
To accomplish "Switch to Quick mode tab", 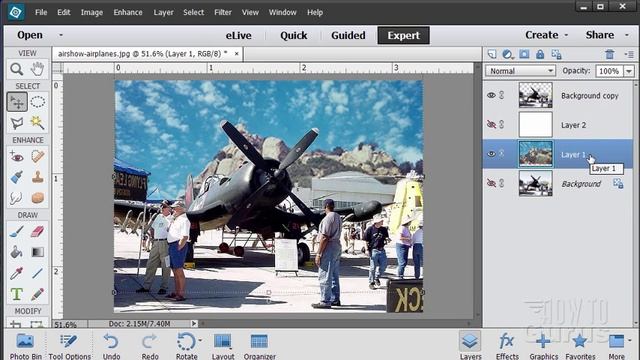I will [293, 36].
